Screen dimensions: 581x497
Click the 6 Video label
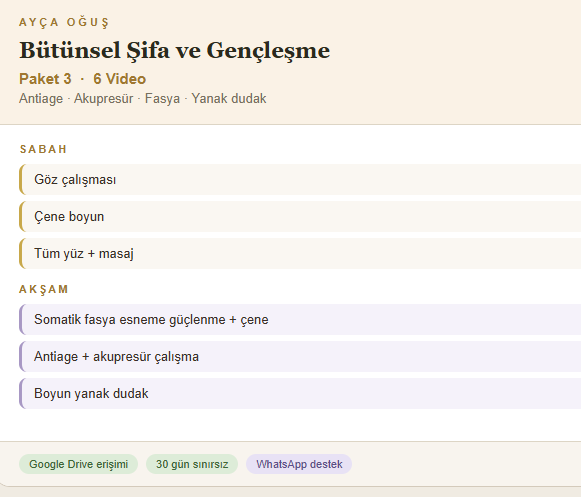coord(120,79)
